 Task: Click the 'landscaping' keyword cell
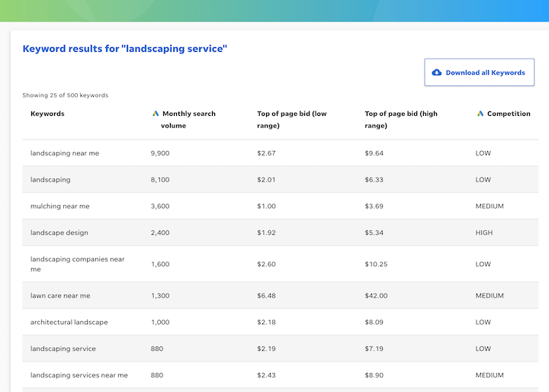(x=50, y=180)
